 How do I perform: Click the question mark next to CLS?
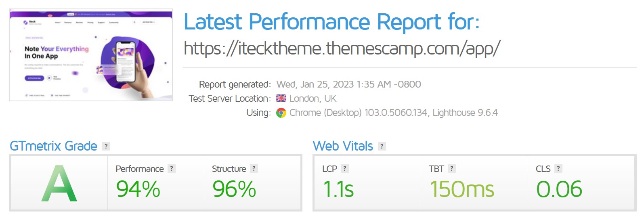pyautogui.click(x=558, y=169)
